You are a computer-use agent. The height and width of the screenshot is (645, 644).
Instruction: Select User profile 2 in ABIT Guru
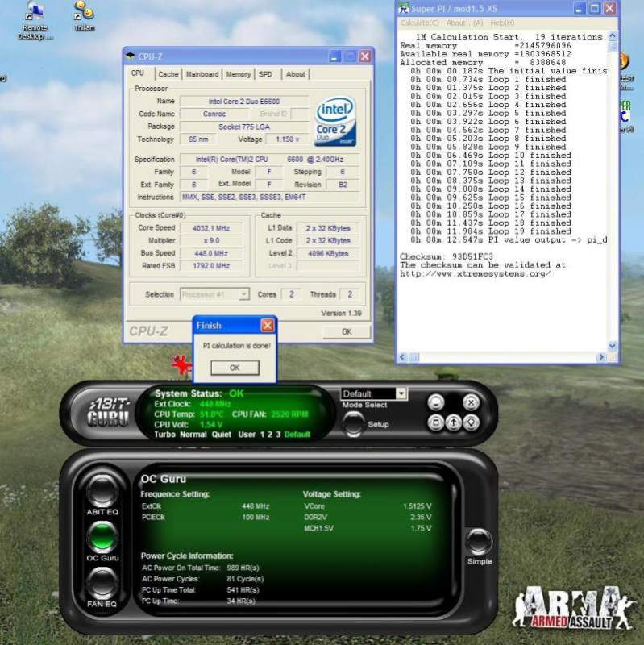270,435
